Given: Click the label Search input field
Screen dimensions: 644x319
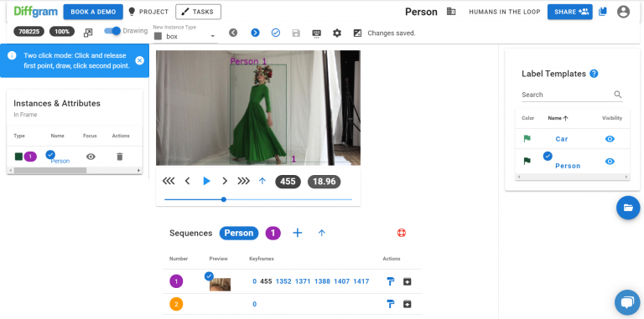Looking at the screenshot, I should pyautogui.click(x=567, y=95).
